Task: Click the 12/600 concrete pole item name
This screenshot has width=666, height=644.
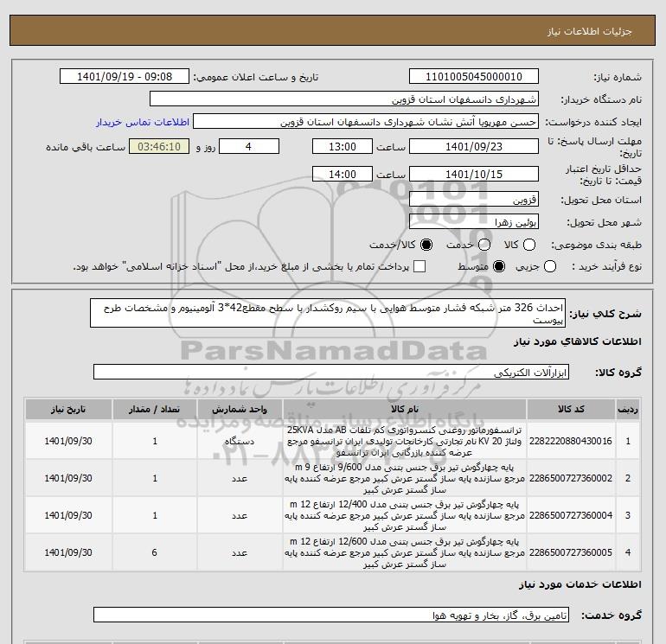Action: tap(405, 552)
